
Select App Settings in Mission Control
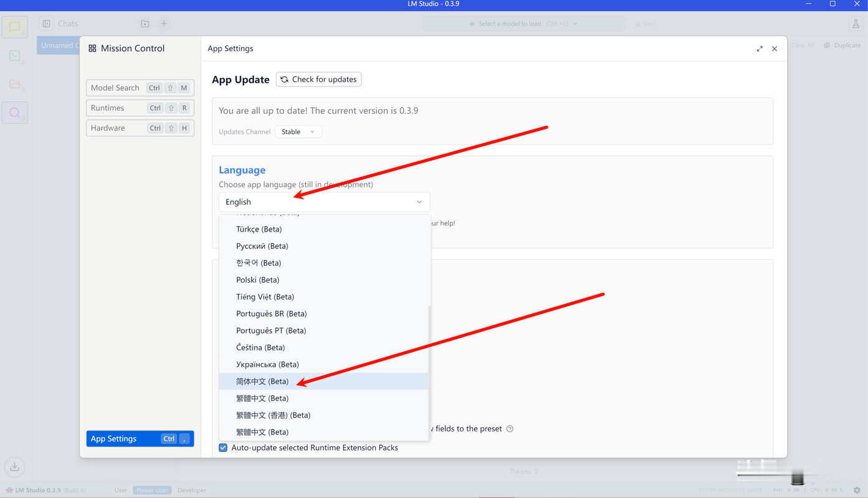[x=140, y=439]
